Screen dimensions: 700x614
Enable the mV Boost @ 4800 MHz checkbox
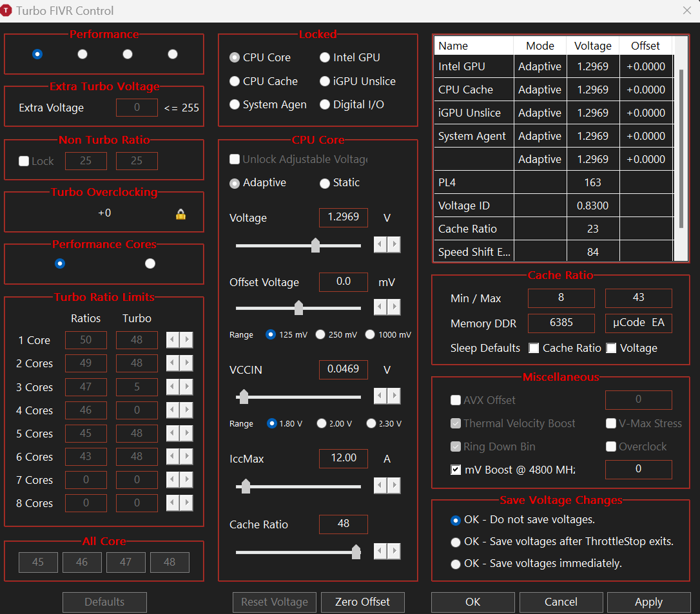[x=456, y=470]
